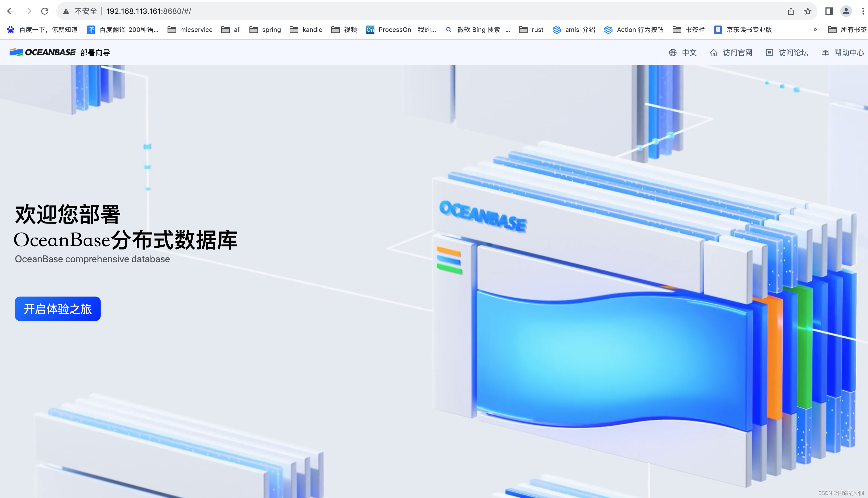
Task: Toggle the browser side panel icon
Action: tap(829, 11)
